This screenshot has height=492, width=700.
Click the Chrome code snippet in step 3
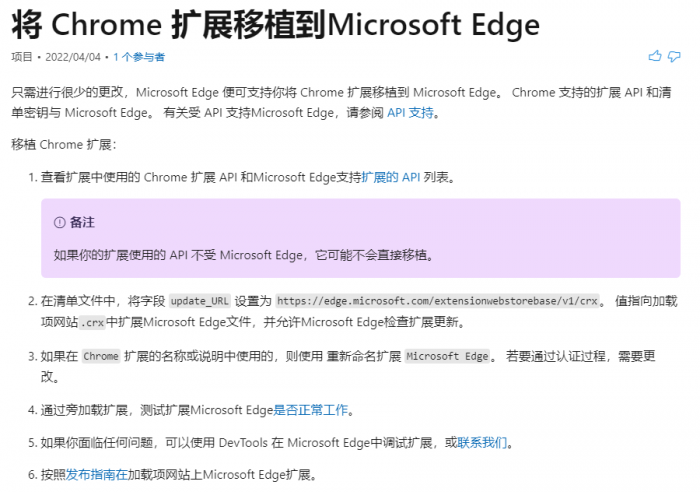100,356
